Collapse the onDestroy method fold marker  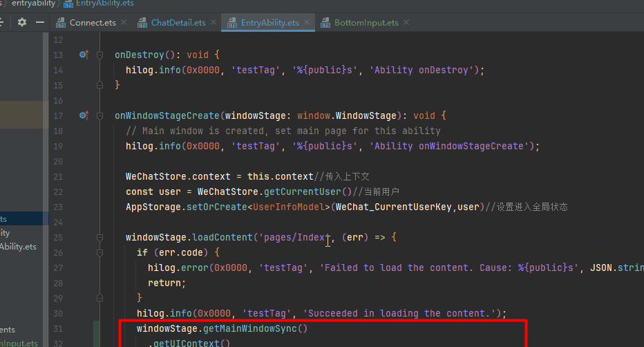[100, 55]
